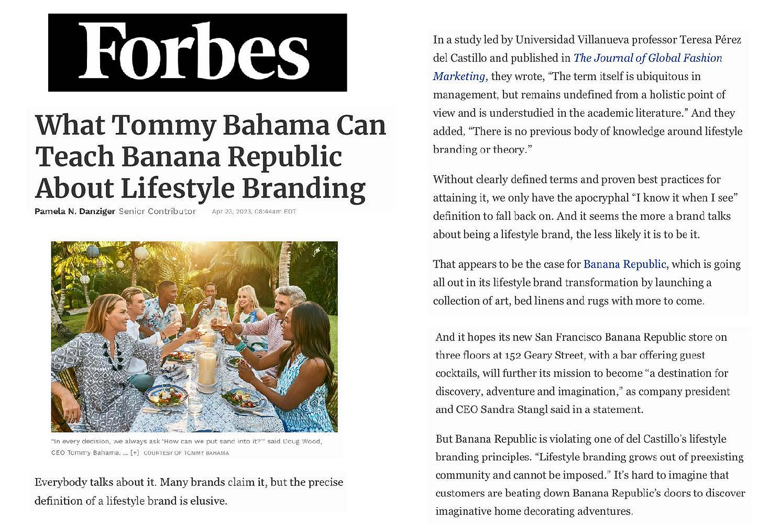The height and width of the screenshot is (532, 769).
Task: Expand the photo caption with [+]
Action: 135,453
